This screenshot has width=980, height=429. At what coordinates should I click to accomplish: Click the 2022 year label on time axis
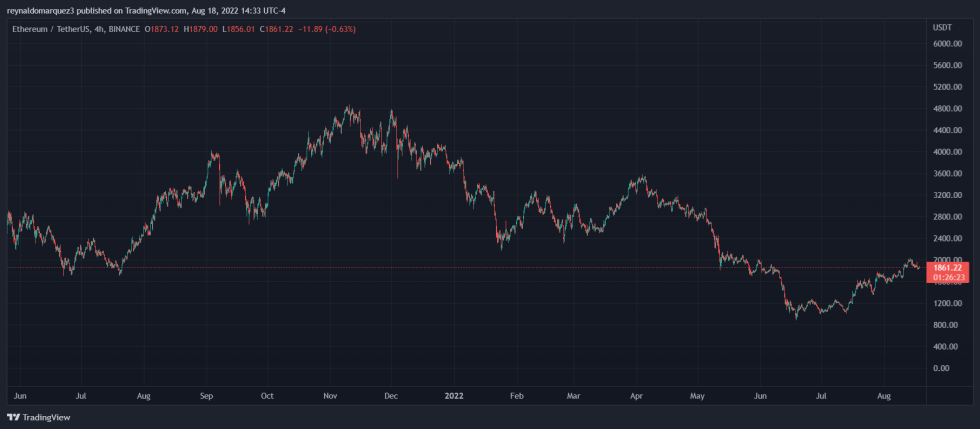(x=453, y=396)
